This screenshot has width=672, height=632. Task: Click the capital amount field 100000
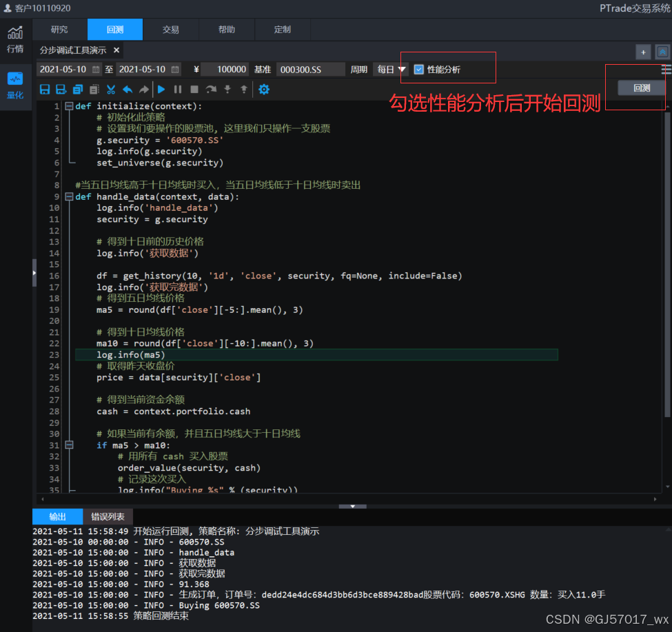(x=226, y=70)
